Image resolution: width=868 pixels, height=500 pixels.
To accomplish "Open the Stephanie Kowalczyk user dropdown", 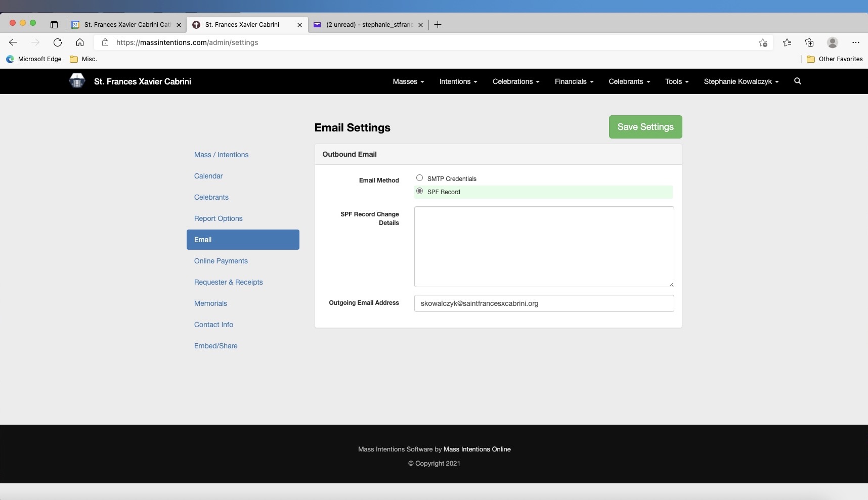I will [x=741, y=81].
